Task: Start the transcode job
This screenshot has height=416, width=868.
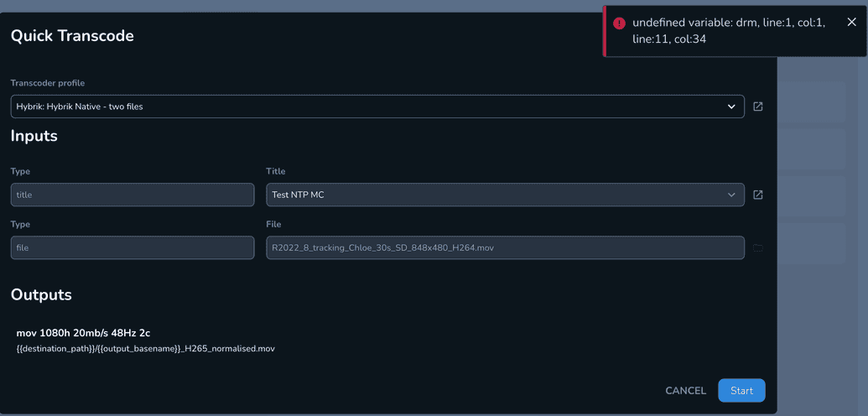Action: click(x=741, y=391)
